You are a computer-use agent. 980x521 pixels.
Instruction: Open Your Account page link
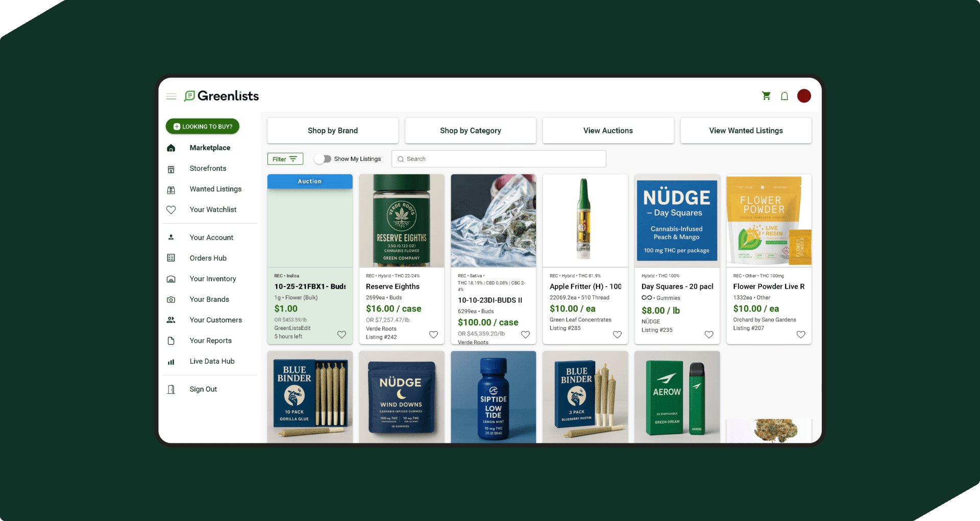[211, 238]
